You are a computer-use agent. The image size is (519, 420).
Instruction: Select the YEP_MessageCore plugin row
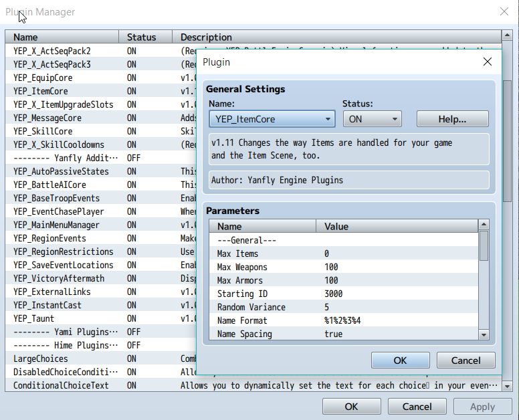coord(100,118)
